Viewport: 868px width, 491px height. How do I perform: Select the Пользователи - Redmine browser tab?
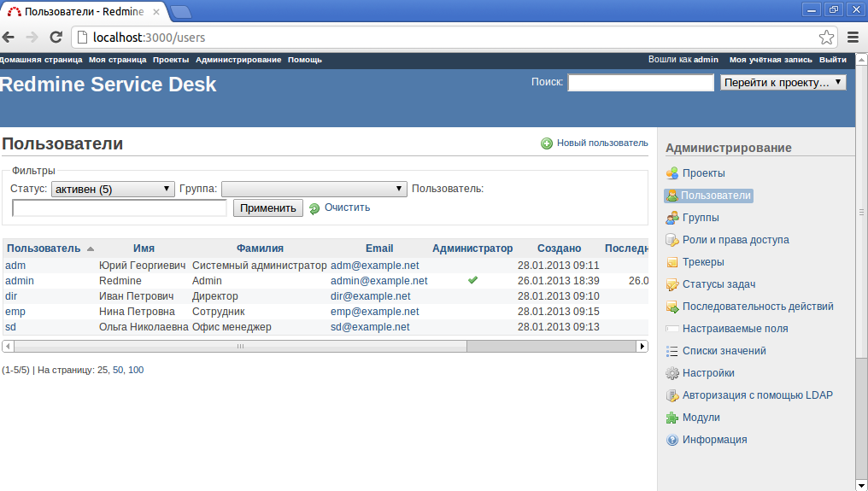[x=84, y=12]
